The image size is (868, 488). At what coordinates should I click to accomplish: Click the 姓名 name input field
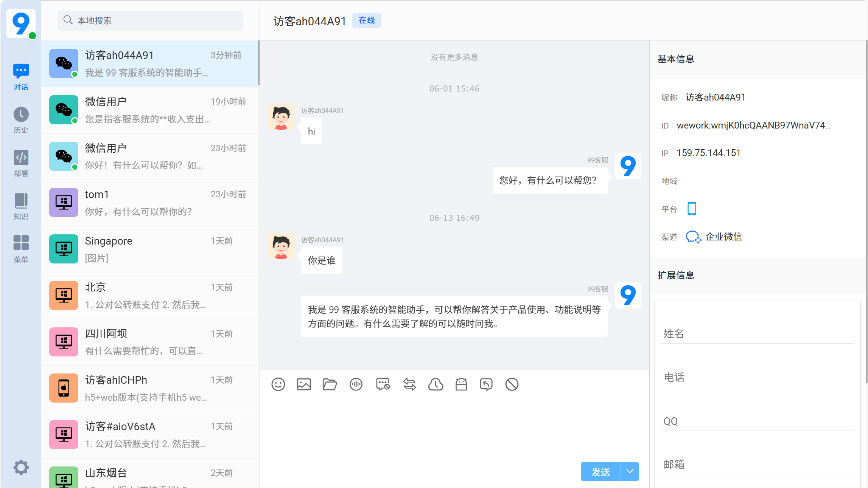coord(758,333)
